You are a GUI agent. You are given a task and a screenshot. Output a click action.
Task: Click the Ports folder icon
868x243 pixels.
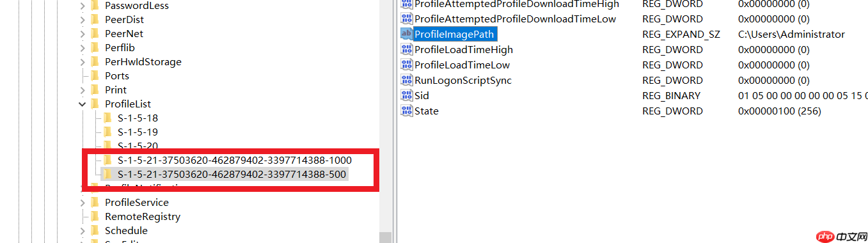tap(95, 75)
